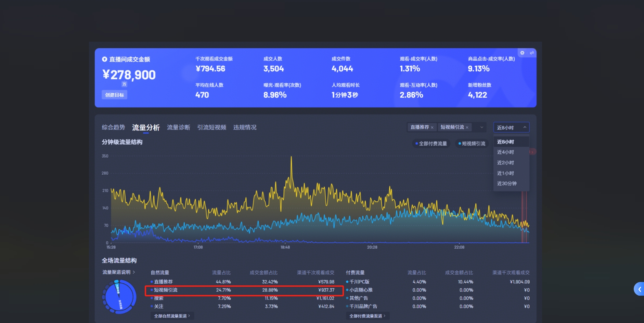The image size is (644, 323).
Task: Click the 18:48 time axis label
Action: pos(285,247)
